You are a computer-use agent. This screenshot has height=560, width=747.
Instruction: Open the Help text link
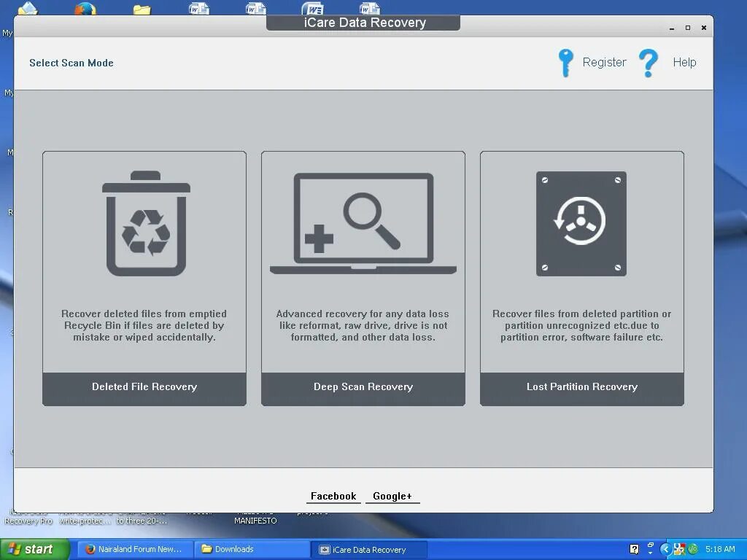684,63
